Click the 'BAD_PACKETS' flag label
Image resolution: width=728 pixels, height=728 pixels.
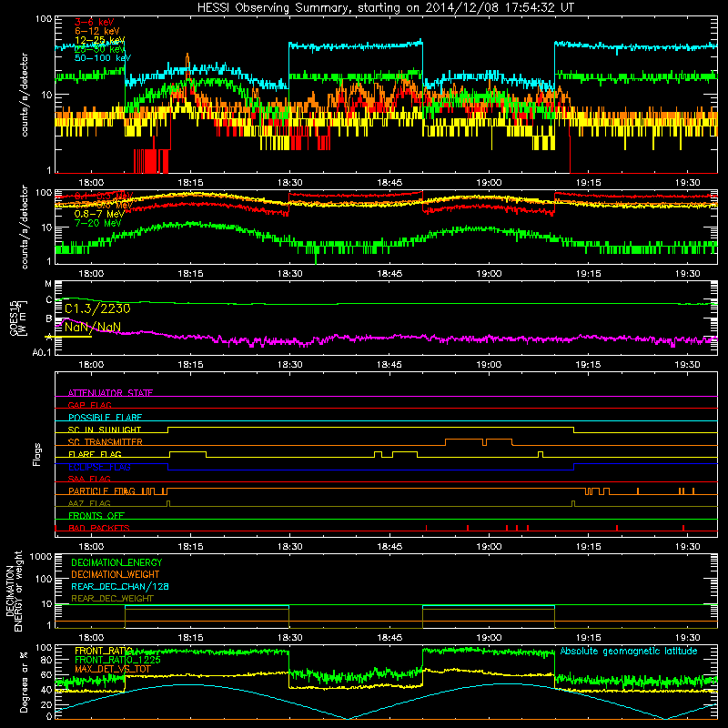pos(99,528)
